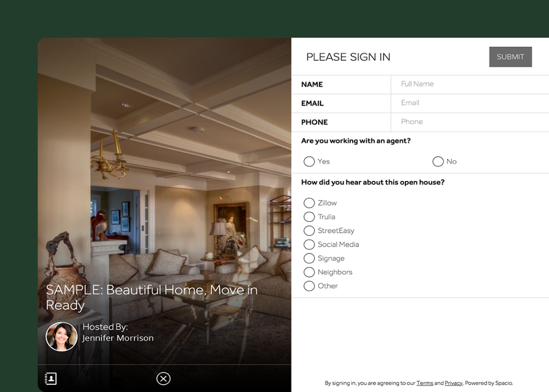Image resolution: width=549 pixels, height=392 pixels.
Task: Click the Full Name input field
Action: point(470,84)
